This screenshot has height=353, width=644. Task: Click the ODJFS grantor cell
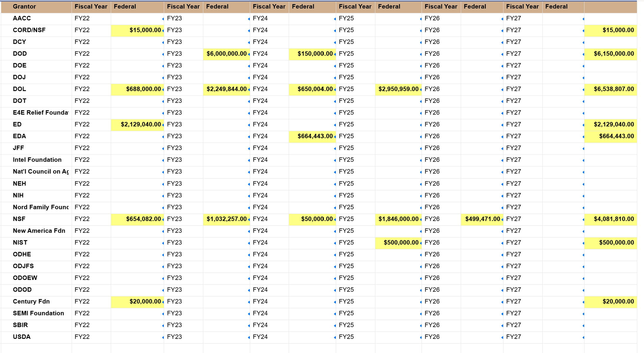[x=36, y=266]
